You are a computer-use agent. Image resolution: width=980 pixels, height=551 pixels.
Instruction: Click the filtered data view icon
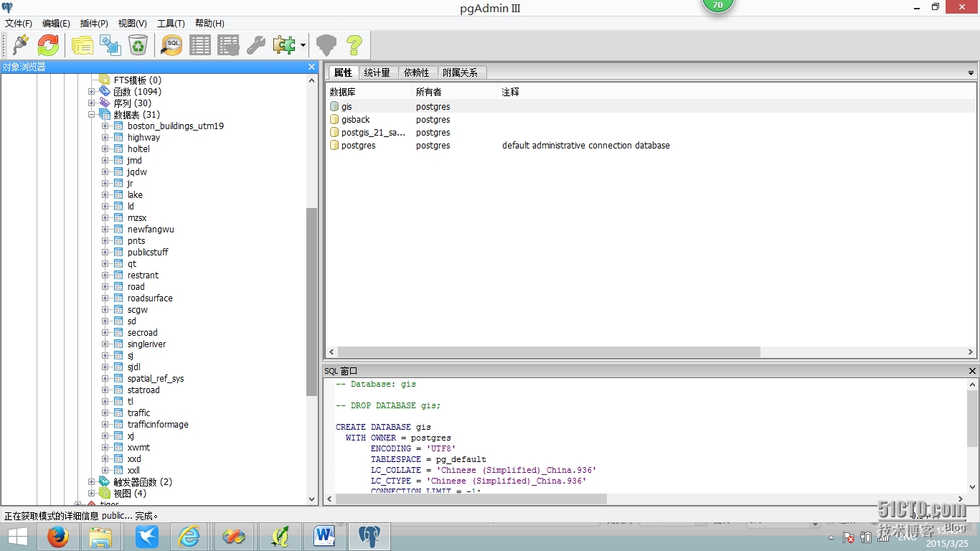[x=228, y=45]
